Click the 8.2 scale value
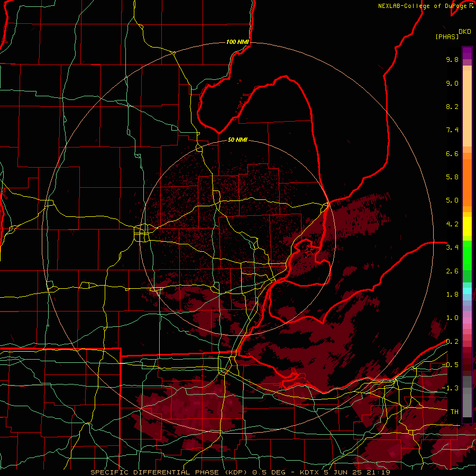476x476 pixels. click(x=452, y=106)
